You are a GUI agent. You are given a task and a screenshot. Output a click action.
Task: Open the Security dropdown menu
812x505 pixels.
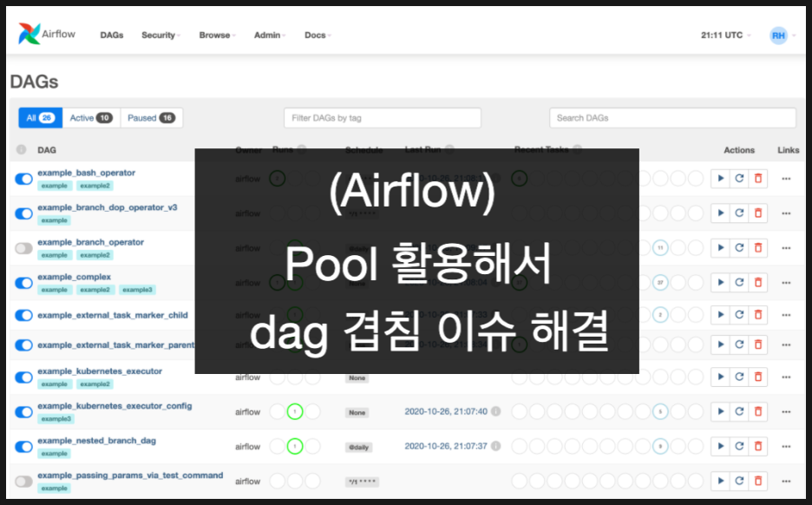point(161,36)
